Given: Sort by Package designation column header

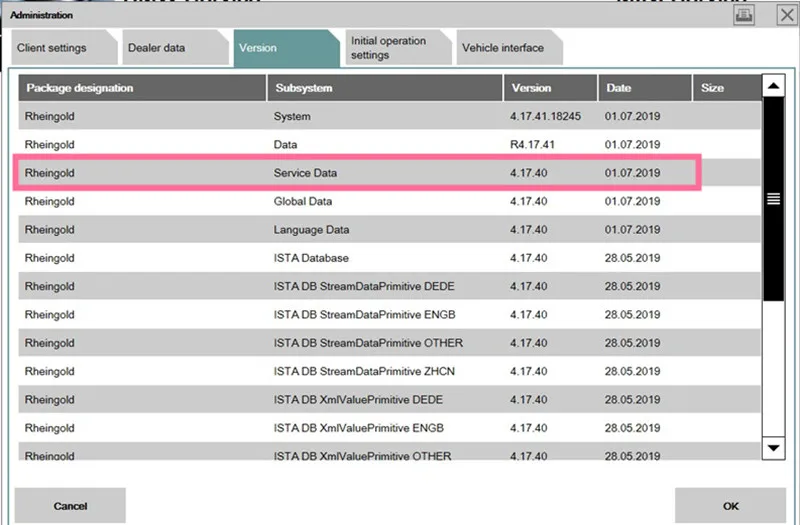Looking at the screenshot, I should pos(142,88).
